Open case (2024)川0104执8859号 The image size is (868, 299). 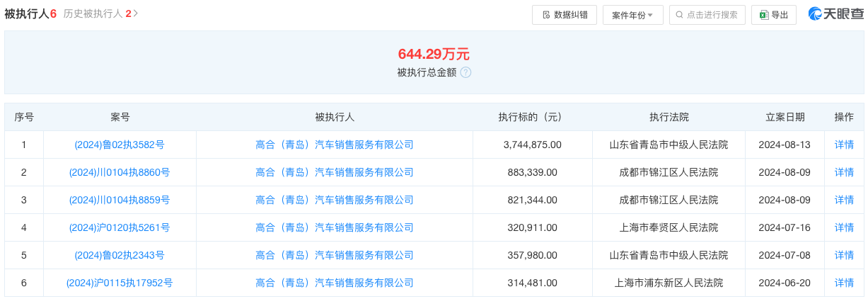click(x=120, y=200)
